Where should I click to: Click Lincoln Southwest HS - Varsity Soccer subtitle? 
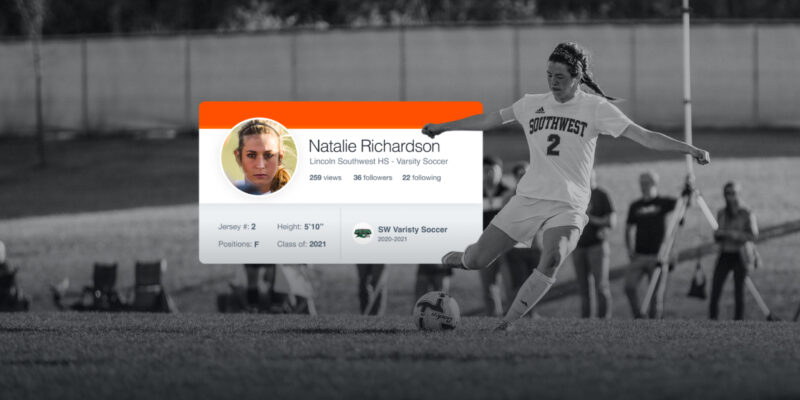[x=379, y=162]
